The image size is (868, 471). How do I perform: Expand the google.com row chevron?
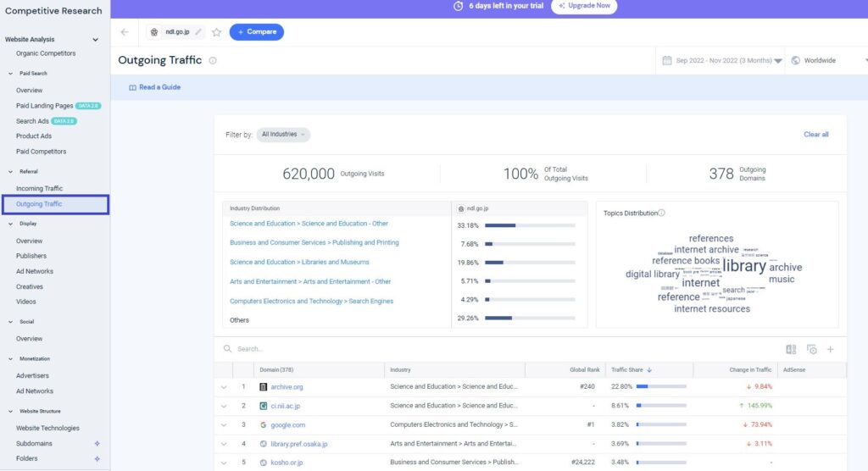pos(224,425)
